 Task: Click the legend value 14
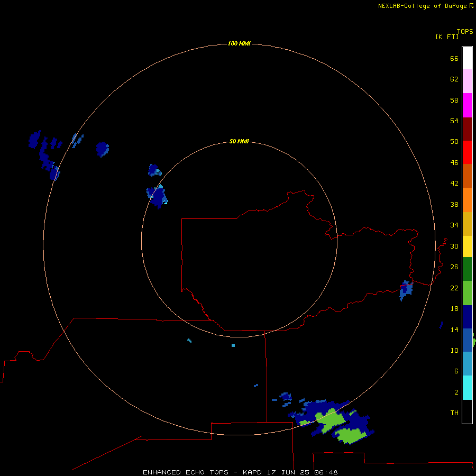coord(454,329)
